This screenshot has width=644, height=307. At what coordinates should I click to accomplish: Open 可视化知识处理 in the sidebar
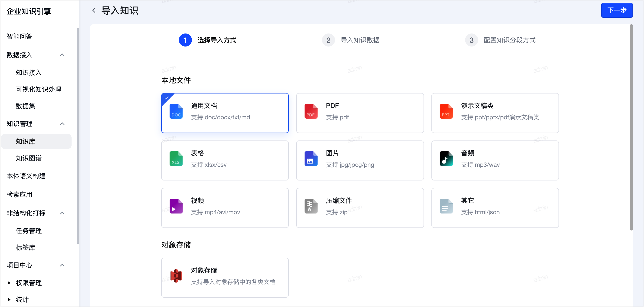39,89
